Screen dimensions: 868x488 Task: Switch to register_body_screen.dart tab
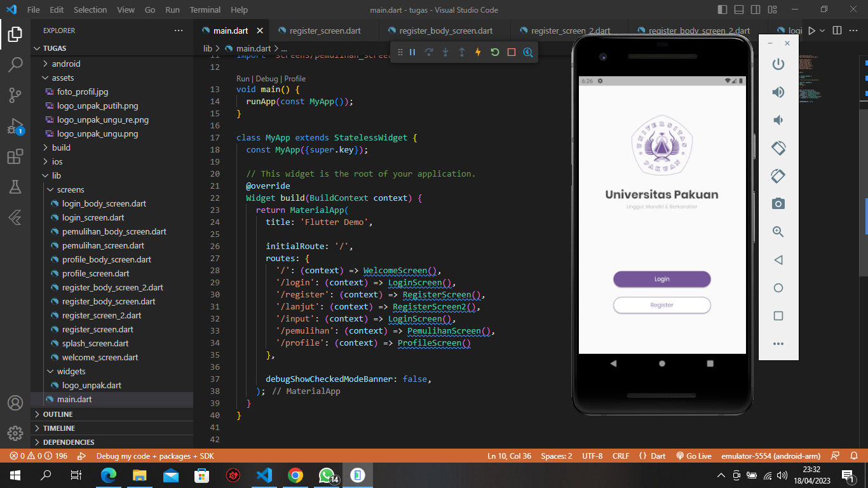coord(445,30)
